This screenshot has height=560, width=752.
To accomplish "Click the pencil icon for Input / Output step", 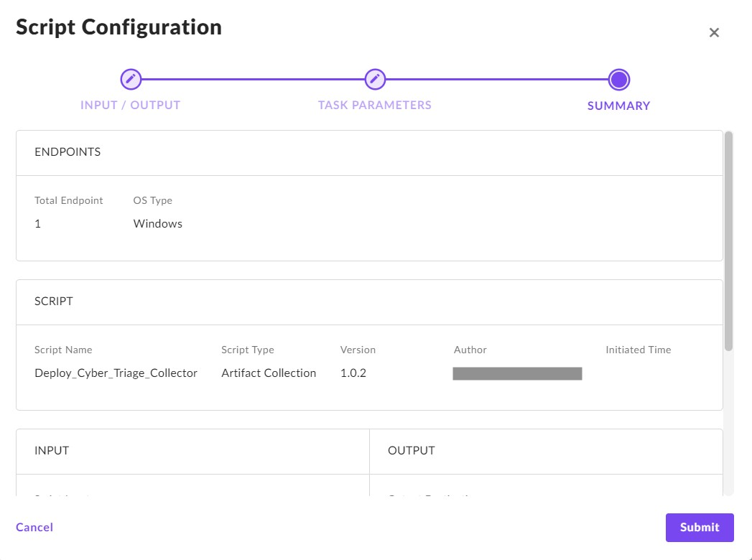I will 131,79.
